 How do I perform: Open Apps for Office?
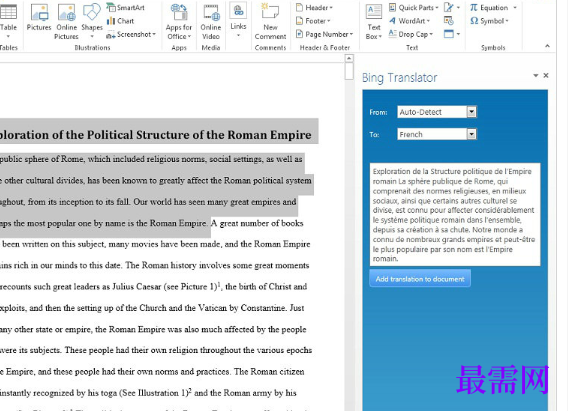click(179, 22)
